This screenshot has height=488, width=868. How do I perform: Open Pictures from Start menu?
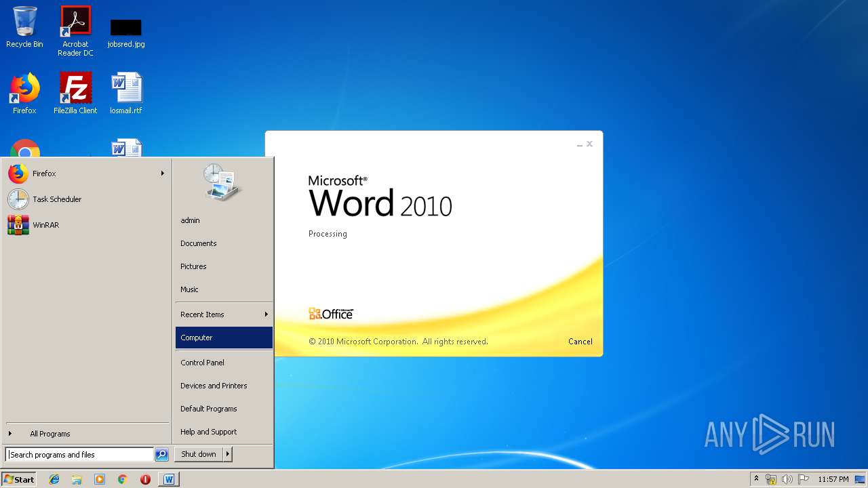coord(224,266)
